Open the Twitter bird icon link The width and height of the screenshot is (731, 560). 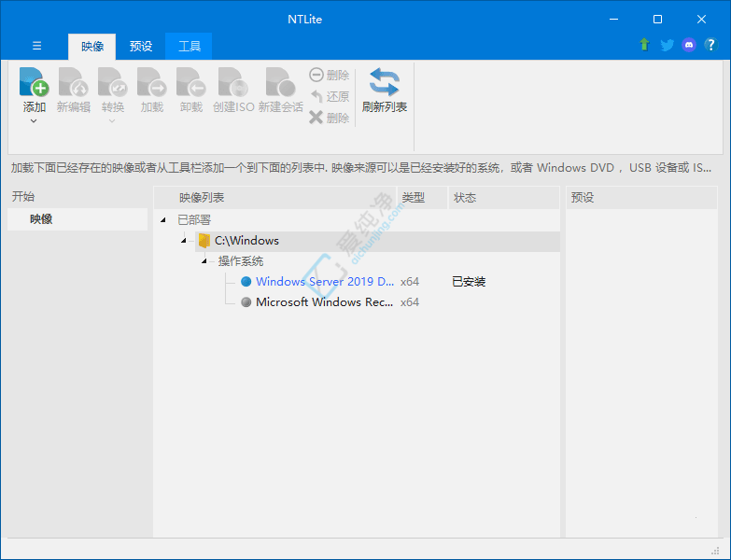pos(667,45)
